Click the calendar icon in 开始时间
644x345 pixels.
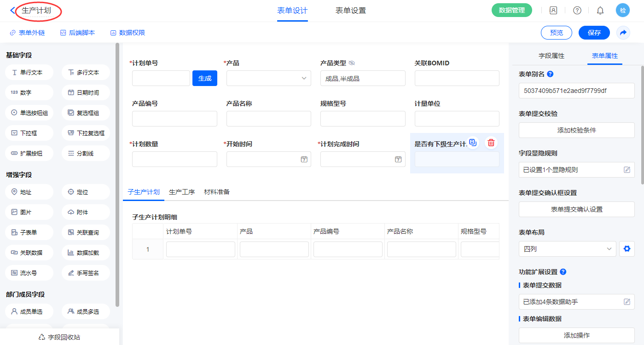click(304, 159)
